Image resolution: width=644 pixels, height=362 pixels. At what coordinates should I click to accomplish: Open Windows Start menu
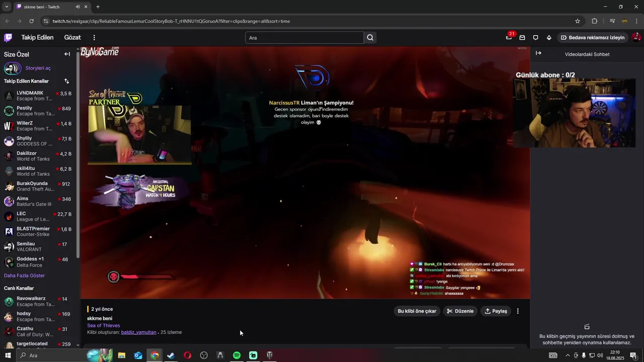coord(8,355)
